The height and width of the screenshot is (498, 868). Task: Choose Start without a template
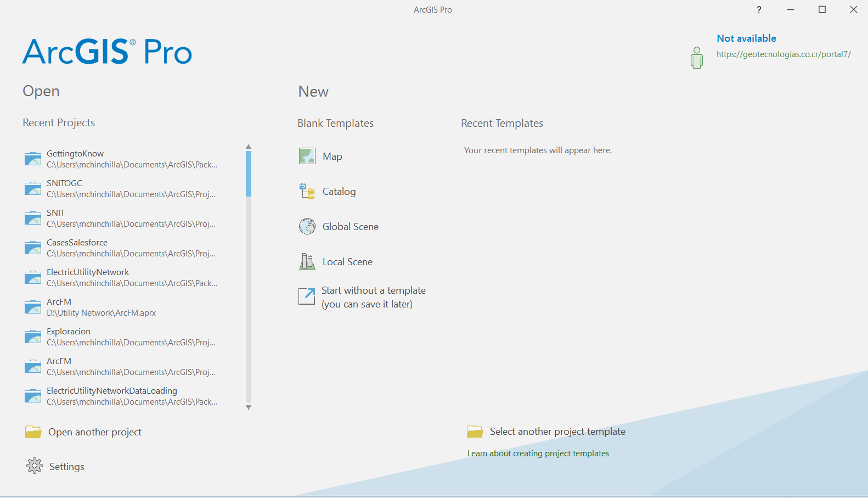tap(362, 297)
